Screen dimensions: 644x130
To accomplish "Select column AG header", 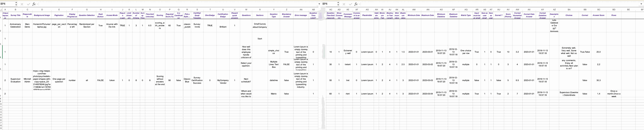I will pyautogui.click(x=367, y=10).
